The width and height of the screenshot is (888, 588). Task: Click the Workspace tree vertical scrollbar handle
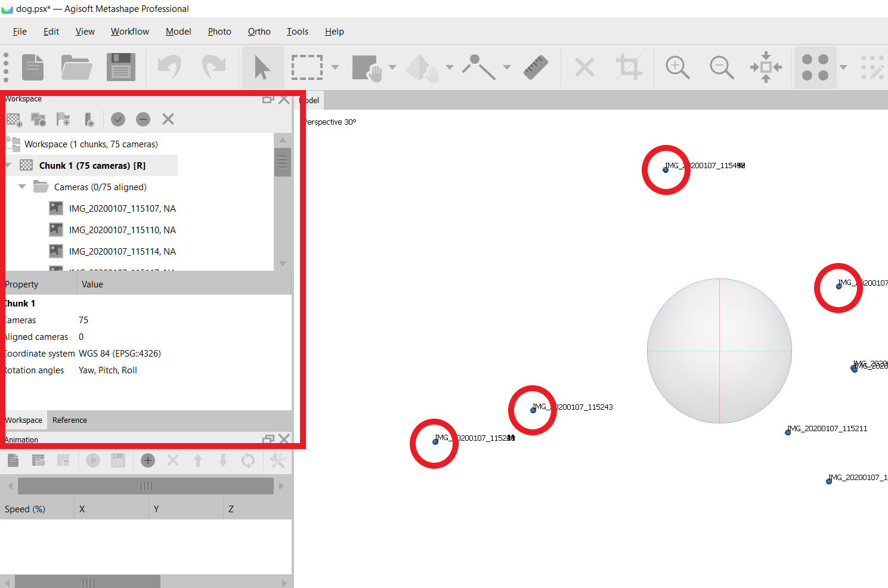[x=283, y=162]
